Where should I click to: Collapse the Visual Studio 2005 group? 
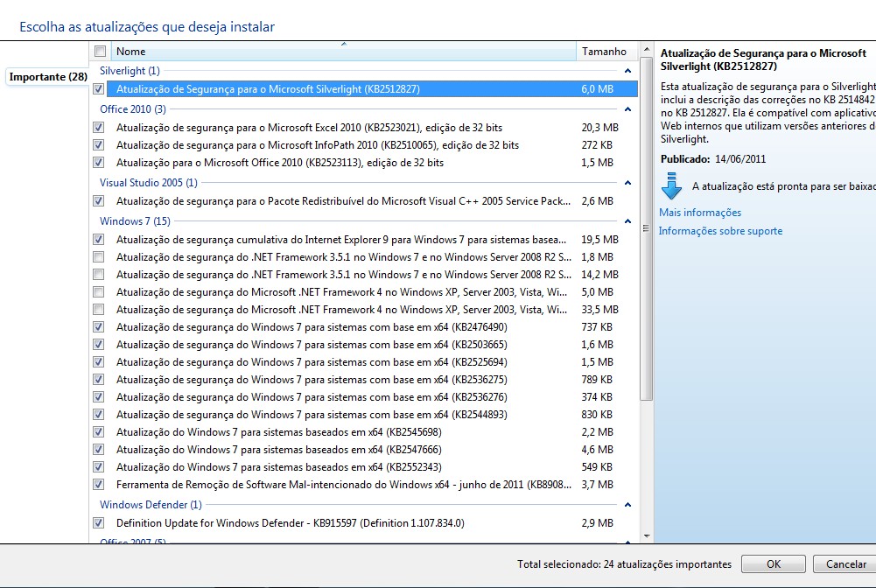point(627,183)
